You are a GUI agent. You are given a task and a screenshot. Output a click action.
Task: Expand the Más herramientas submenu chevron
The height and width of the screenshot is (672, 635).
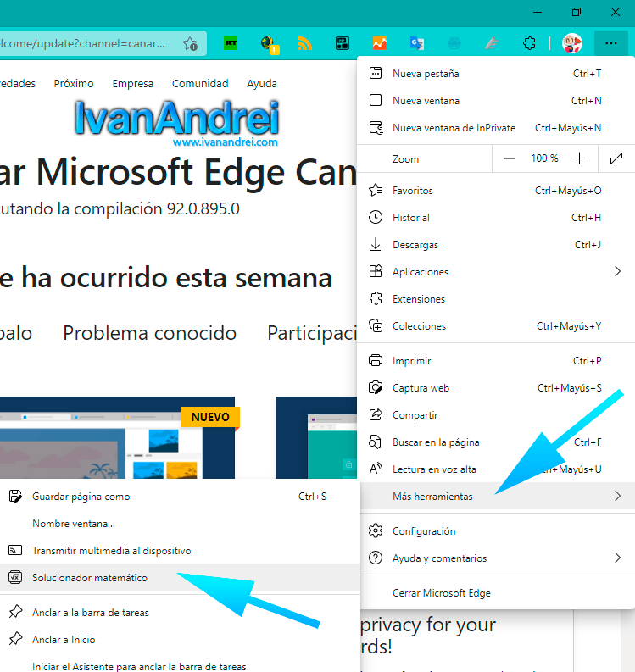(617, 496)
